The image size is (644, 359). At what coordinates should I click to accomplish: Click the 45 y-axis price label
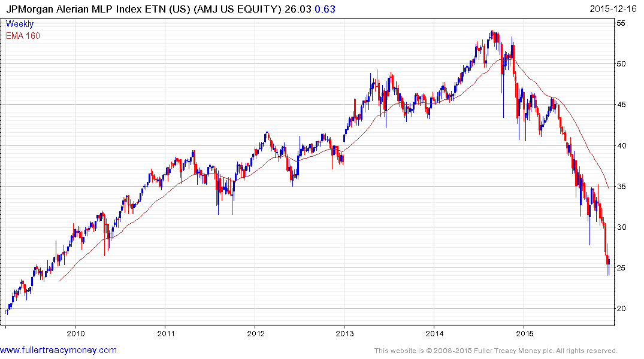click(621, 105)
